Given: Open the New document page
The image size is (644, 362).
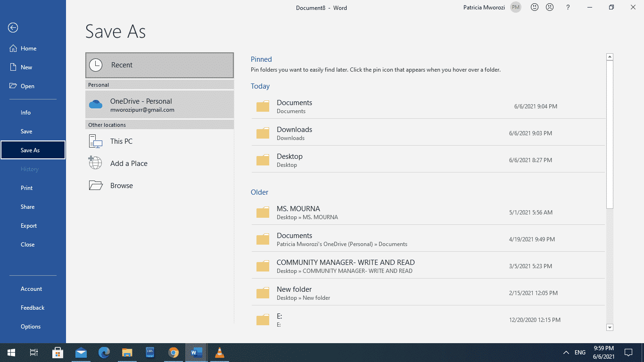Looking at the screenshot, I should [26, 67].
